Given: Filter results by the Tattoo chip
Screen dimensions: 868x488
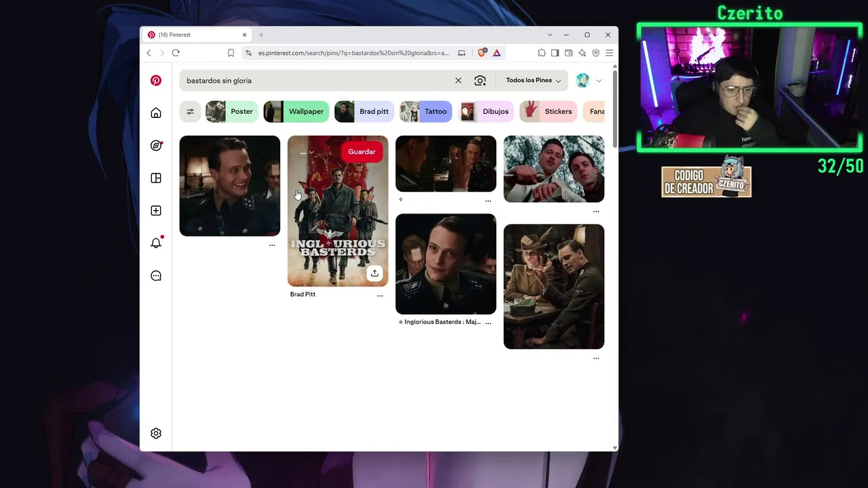Looking at the screenshot, I should [426, 112].
